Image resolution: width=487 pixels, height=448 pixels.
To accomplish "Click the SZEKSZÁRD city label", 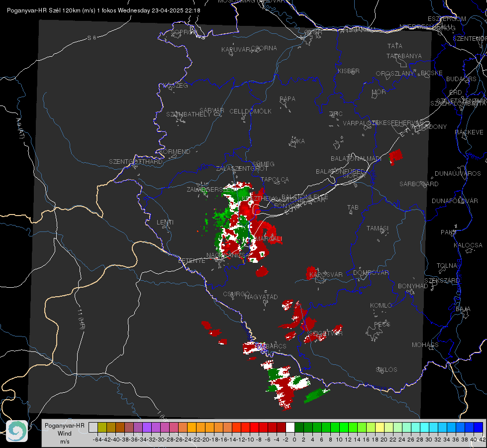I will tap(442, 281).
